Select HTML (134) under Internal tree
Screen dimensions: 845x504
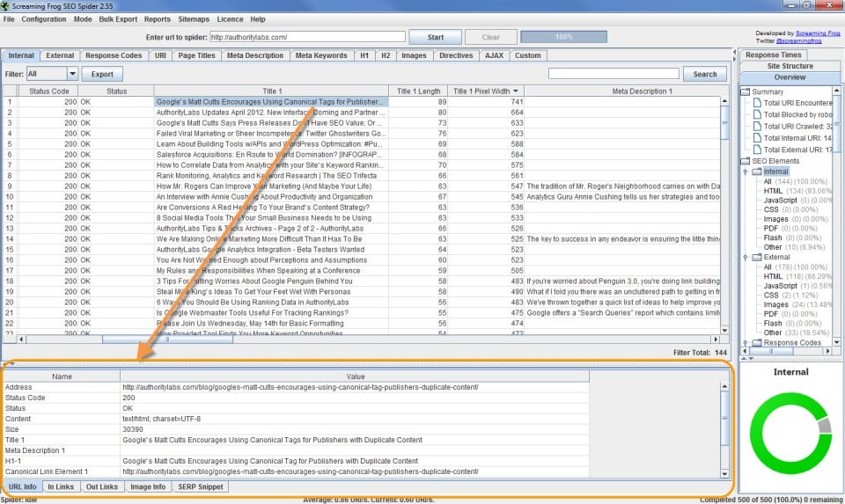[797, 191]
